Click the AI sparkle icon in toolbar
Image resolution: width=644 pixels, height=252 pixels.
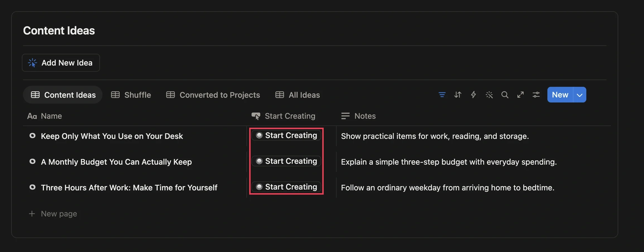tap(489, 95)
